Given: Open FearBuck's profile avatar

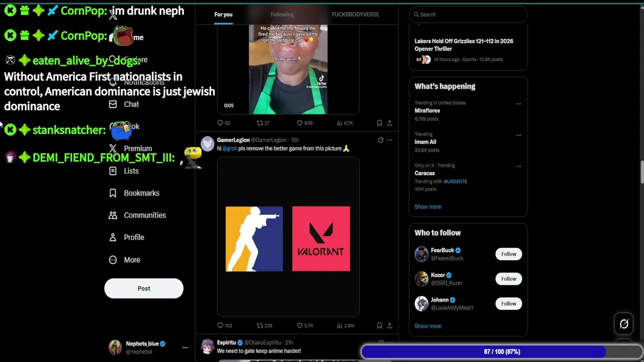Looking at the screenshot, I should coord(422,254).
